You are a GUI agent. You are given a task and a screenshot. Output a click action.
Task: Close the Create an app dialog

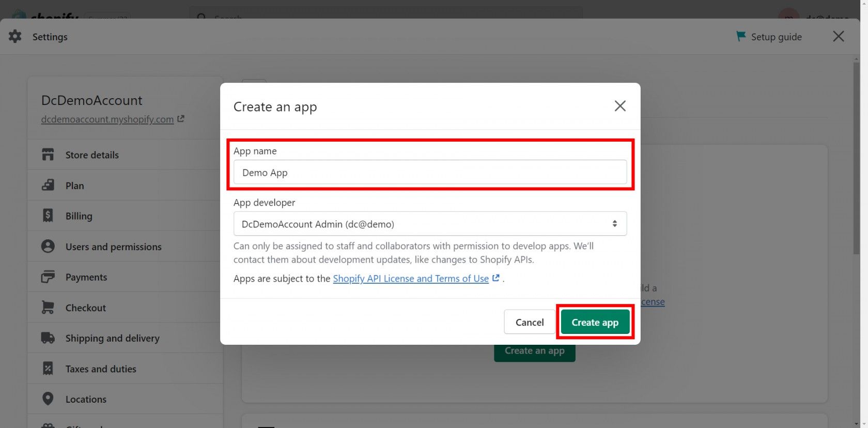tap(619, 106)
